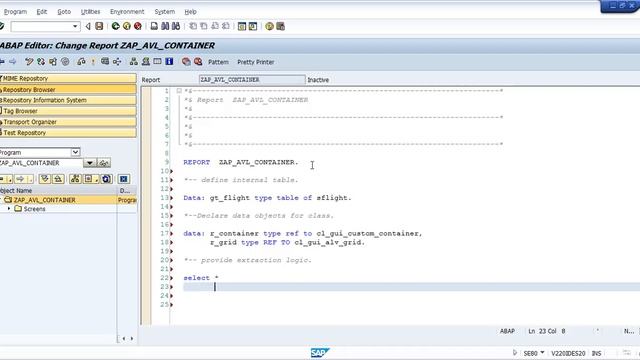The width and height of the screenshot is (640, 360).
Task: Open the System menu
Action: tap(164, 11)
